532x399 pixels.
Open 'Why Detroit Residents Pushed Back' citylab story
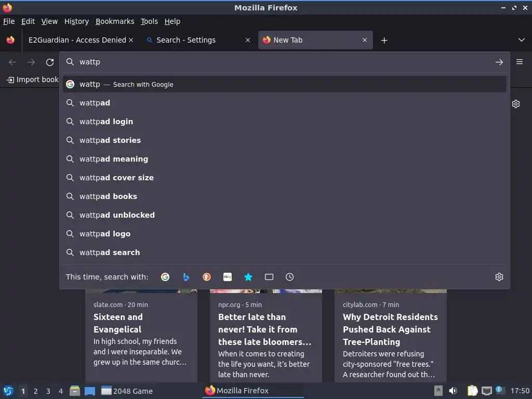tap(391, 336)
